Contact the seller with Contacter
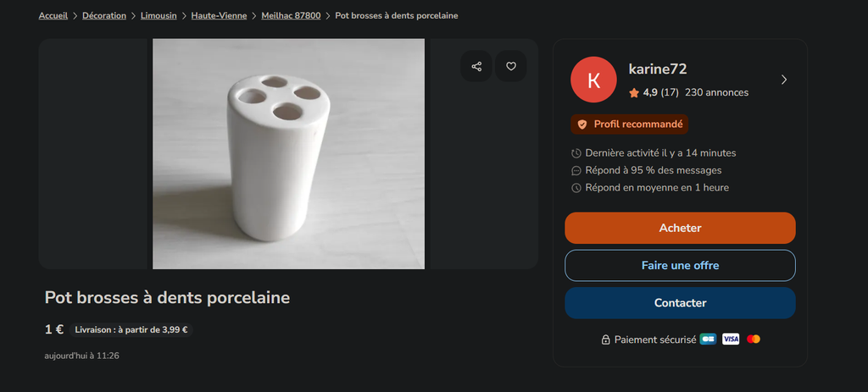This screenshot has height=392, width=868. 680,303
